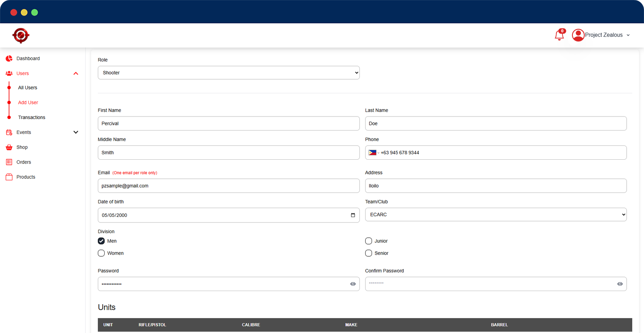Check the Junior division checkbox
Image resolution: width=644 pixels, height=333 pixels.
coord(369,241)
